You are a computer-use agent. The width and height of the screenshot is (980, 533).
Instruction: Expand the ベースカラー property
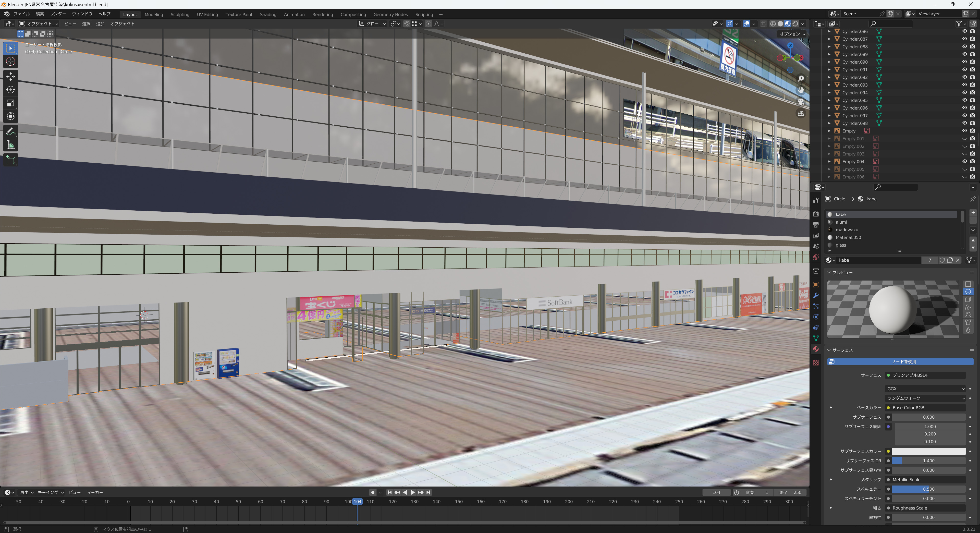[x=831, y=408]
